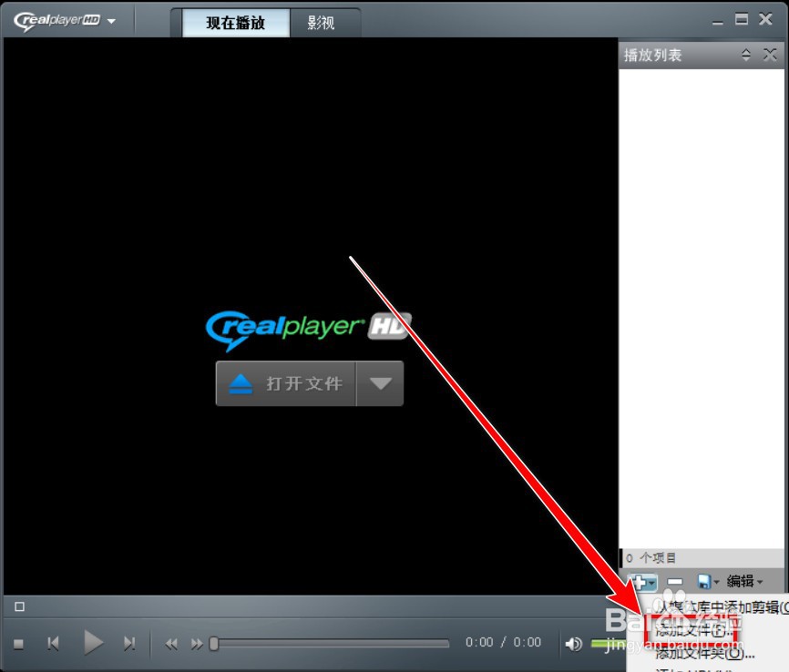Close the 播放列表 panel

point(770,55)
